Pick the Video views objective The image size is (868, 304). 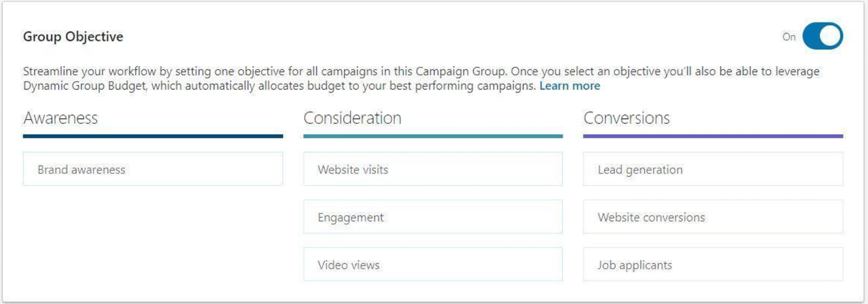[433, 264]
